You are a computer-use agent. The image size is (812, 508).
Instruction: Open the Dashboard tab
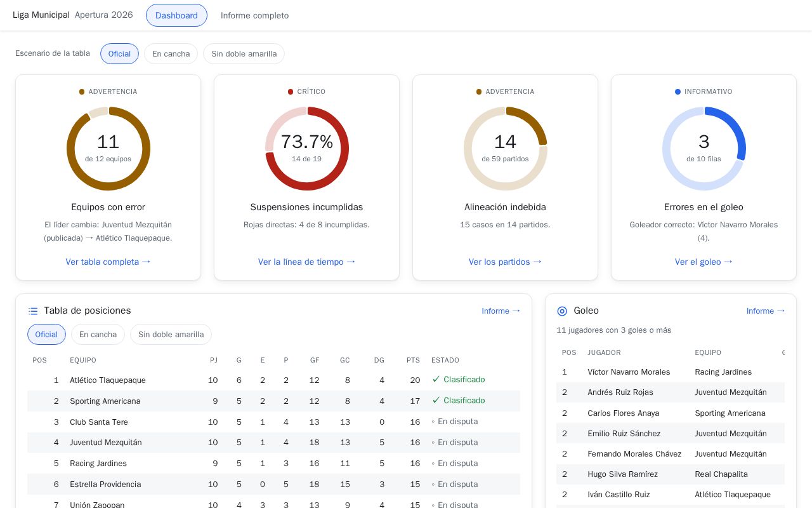176,15
